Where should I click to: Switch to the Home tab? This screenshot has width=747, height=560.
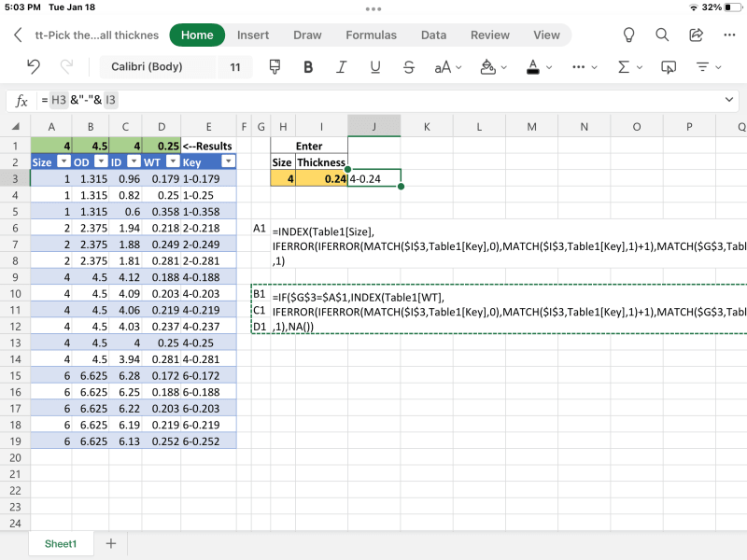click(197, 35)
